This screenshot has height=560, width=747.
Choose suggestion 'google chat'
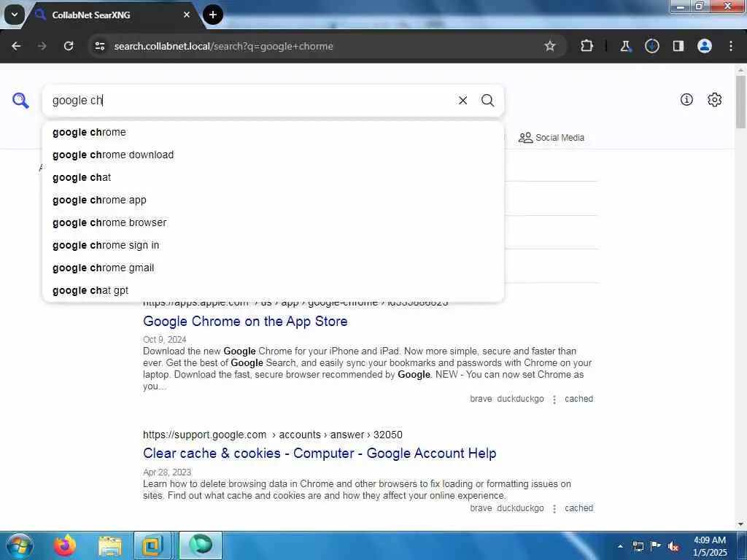274,178
